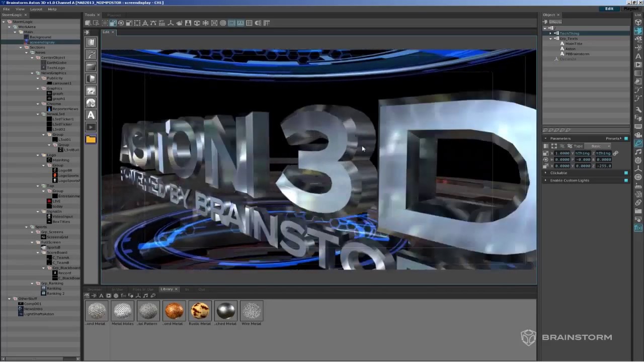Select PBBrainstorm in Object tree
644x362 pixels.
click(577, 54)
